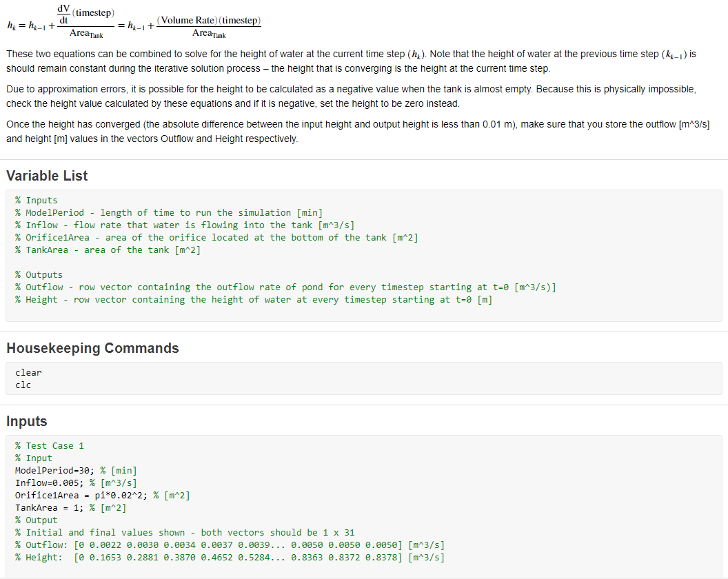728x579 pixels.
Task: Click '% Initial and final values shown' comment
Action: (x=185, y=533)
